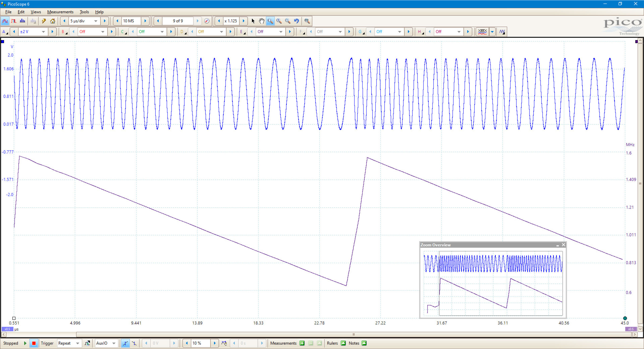Click the Home display icon
Viewport: 644px width, 349px height.
coord(52,21)
